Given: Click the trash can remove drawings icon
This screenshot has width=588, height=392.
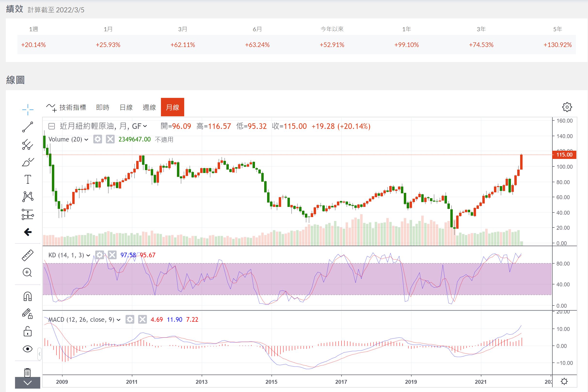Looking at the screenshot, I should pos(28,373).
